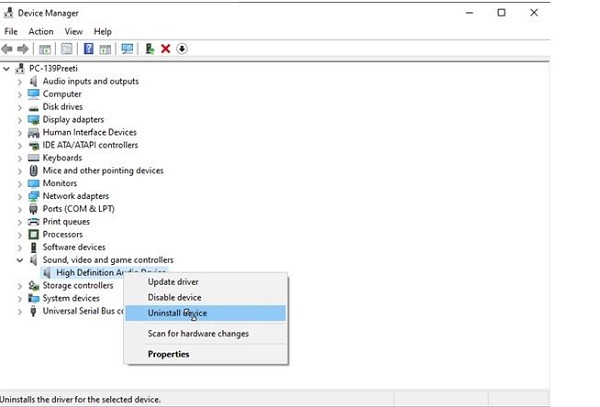Open the View menu
The image size is (600, 407).
pyautogui.click(x=73, y=31)
